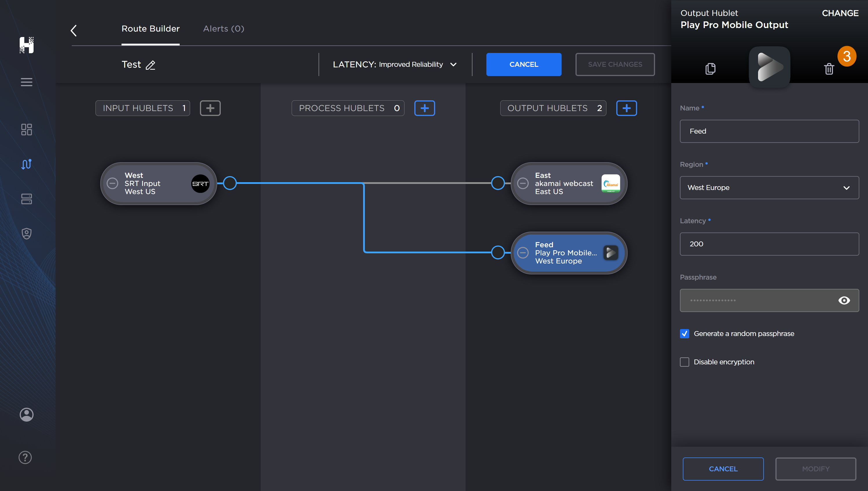Expand the Region West Europe dropdown
This screenshot has height=491, width=868.
pyautogui.click(x=846, y=188)
